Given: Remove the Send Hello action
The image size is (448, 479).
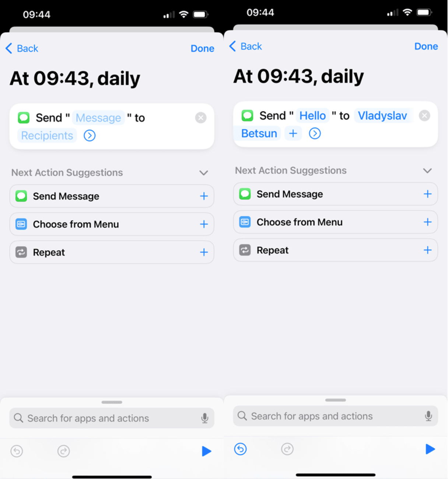Looking at the screenshot, I should [x=424, y=116].
